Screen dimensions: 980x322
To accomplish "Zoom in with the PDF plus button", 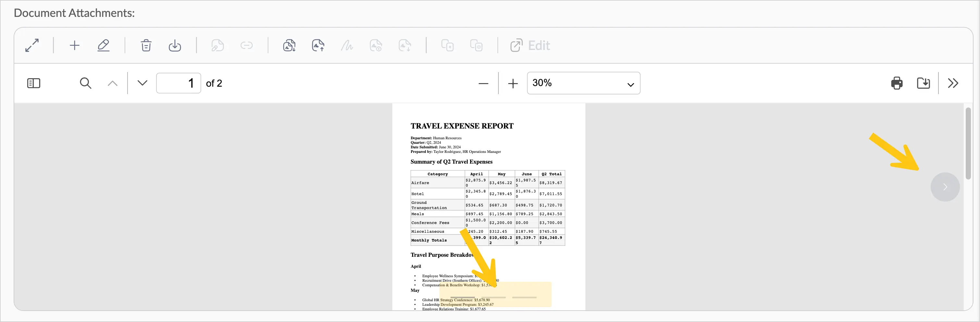I will tap(513, 83).
